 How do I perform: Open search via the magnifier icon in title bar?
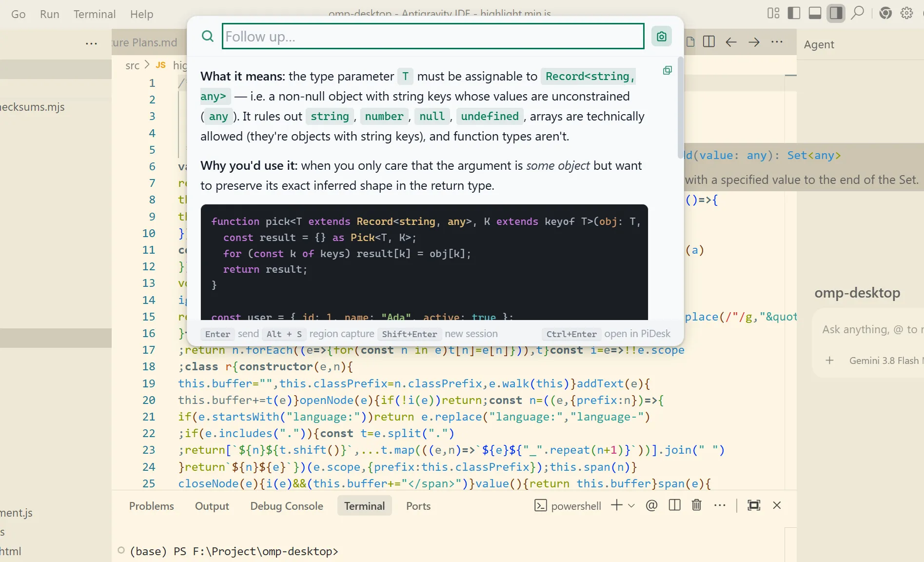point(857,13)
